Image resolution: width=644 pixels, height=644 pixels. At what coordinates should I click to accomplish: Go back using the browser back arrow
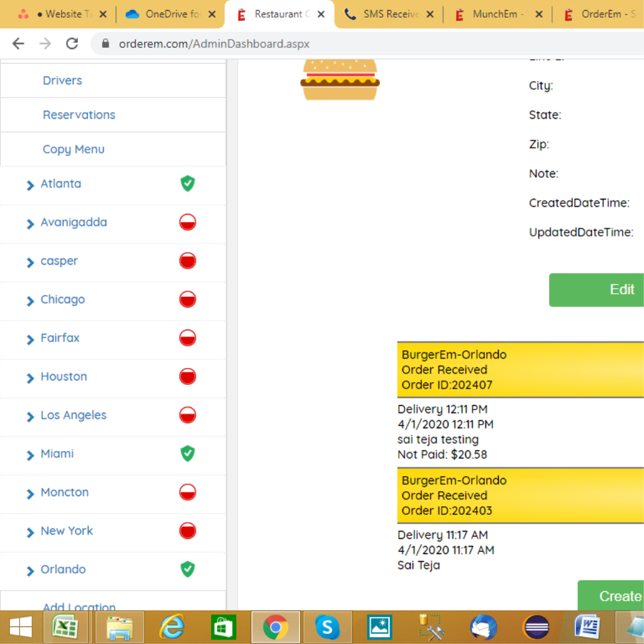pyautogui.click(x=18, y=43)
